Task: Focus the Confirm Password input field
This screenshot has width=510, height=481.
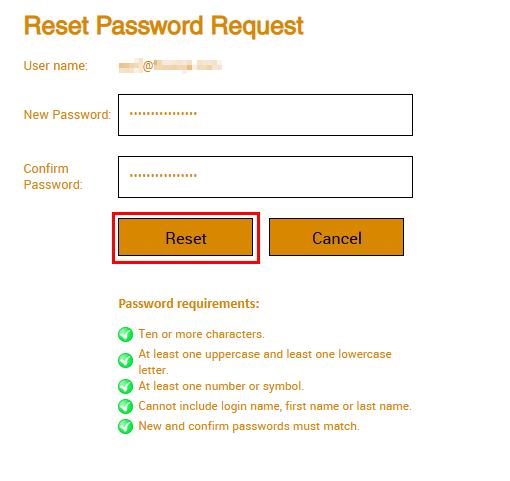Action: click(265, 177)
